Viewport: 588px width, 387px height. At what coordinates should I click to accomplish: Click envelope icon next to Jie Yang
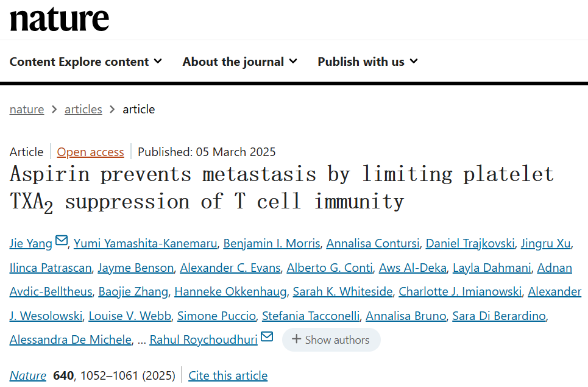point(62,240)
